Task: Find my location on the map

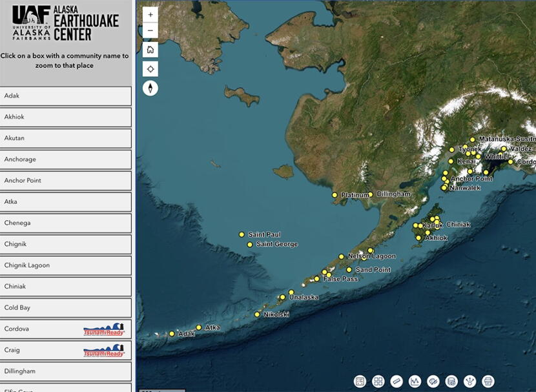Action: tap(150, 69)
